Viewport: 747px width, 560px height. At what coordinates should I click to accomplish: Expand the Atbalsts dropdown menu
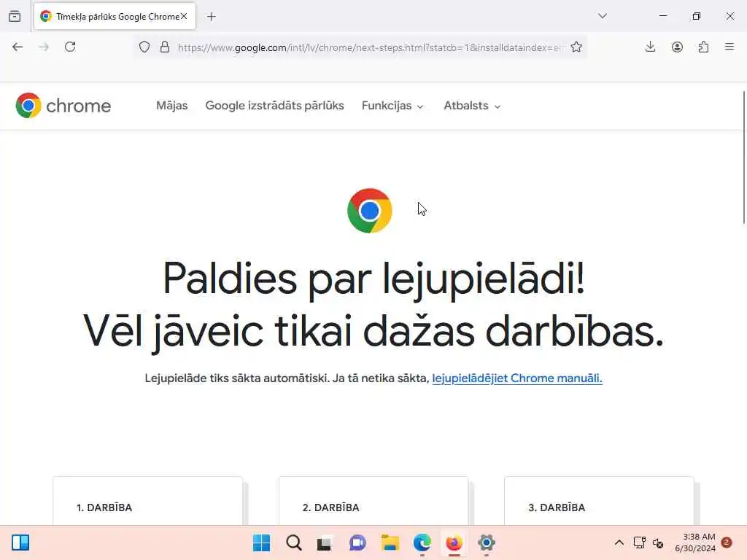pos(472,106)
